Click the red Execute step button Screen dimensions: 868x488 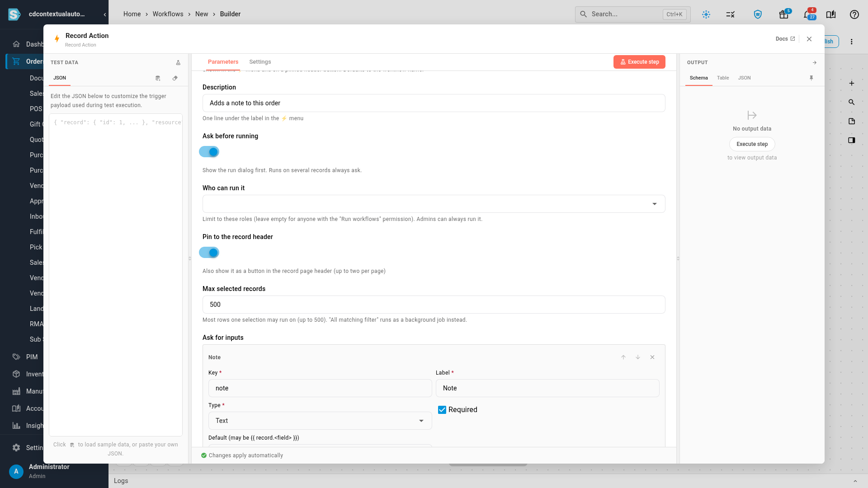[639, 62]
